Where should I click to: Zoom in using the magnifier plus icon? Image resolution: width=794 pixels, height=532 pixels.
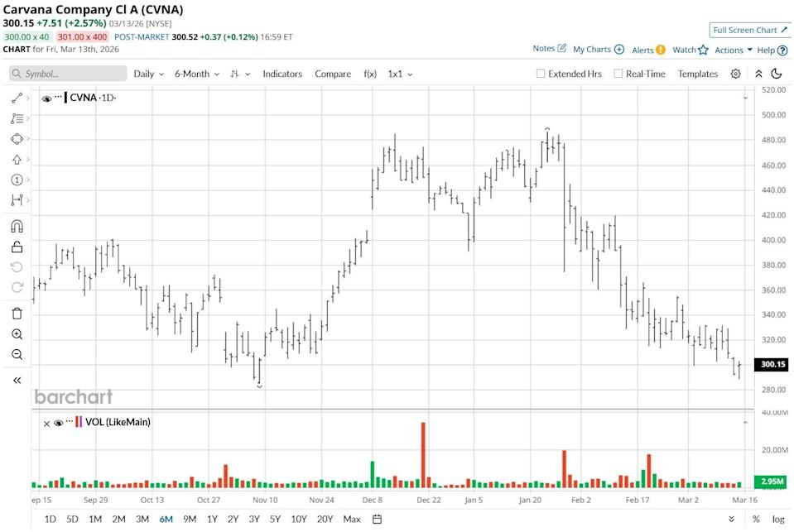tap(17, 334)
